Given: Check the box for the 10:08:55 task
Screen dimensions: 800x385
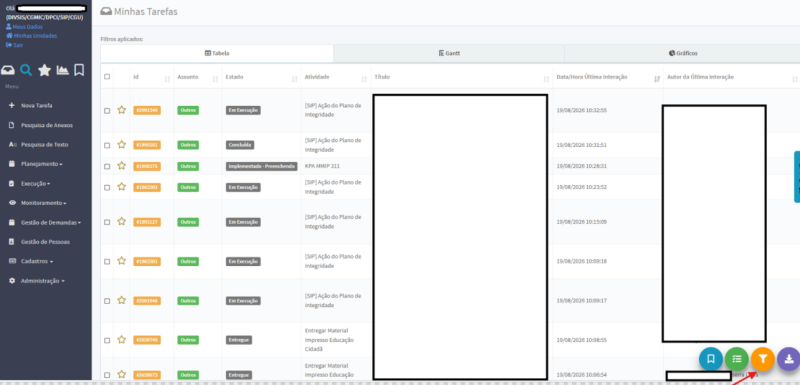Looking at the screenshot, I should (x=107, y=340).
